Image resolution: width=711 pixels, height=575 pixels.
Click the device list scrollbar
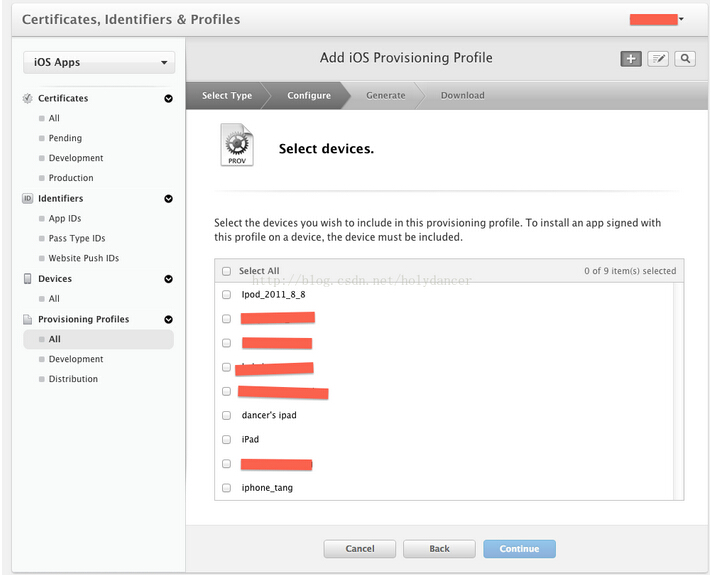point(678,391)
